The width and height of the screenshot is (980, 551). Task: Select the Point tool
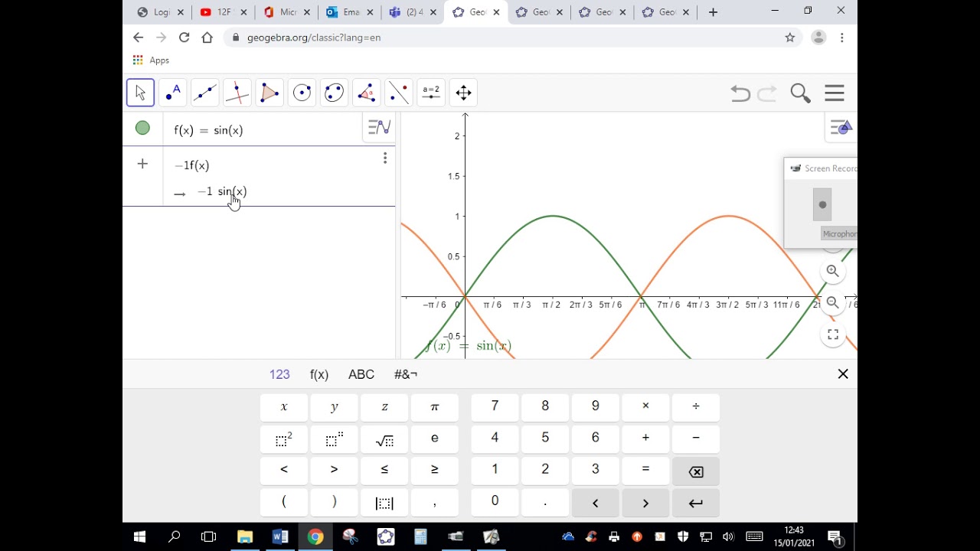pos(173,93)
